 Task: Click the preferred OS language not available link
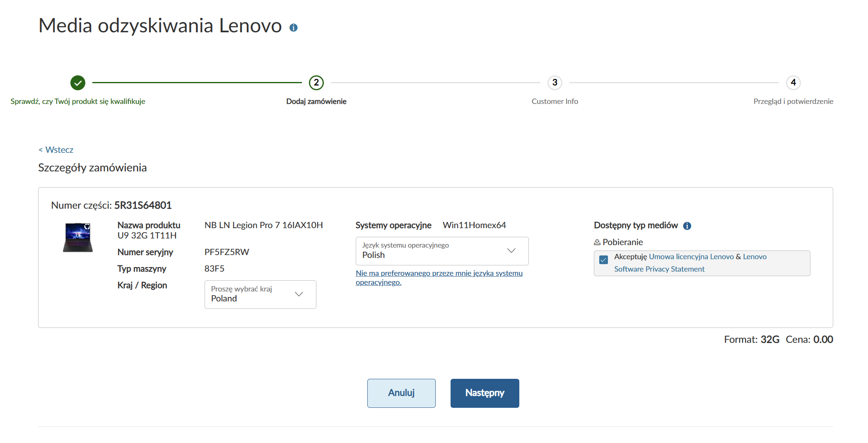[439, 274]
